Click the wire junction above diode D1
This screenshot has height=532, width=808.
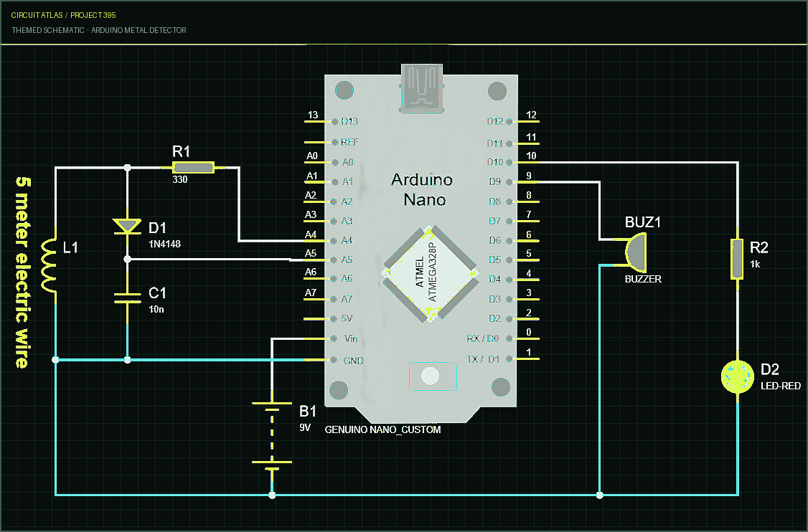point(127,167)
